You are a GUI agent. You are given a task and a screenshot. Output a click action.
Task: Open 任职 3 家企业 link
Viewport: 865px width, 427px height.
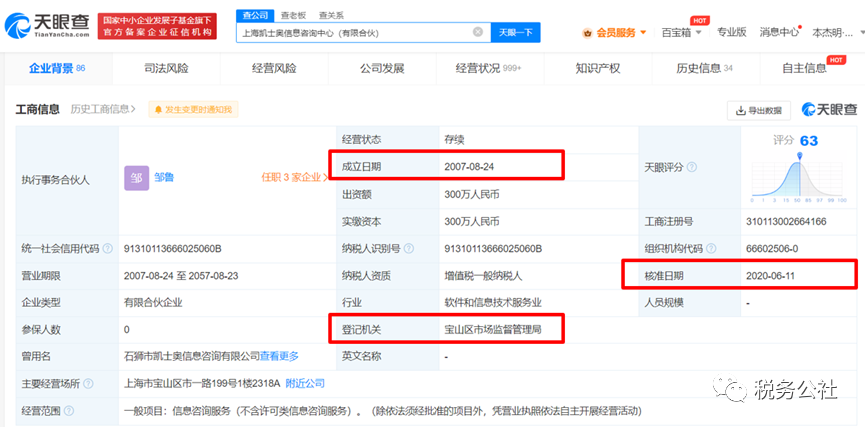(293, 178)
